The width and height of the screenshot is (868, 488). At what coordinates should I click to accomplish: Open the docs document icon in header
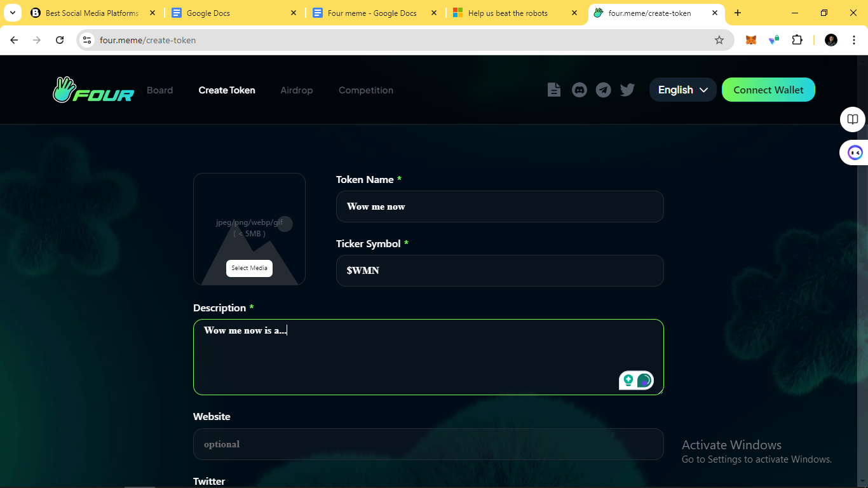coord(554,90)
